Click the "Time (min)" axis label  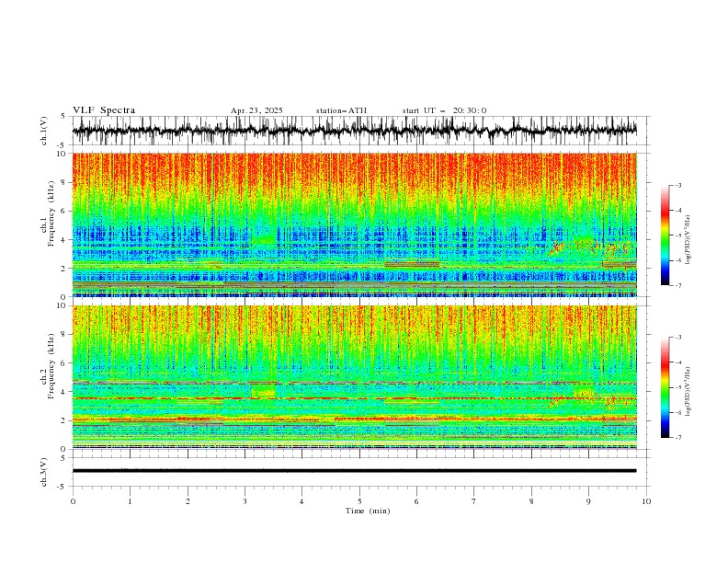pyautogui.click(x=368, y=511)
